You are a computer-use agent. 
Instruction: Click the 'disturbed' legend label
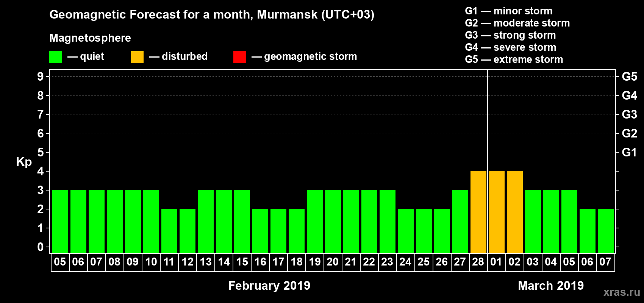tap(184, 56)
